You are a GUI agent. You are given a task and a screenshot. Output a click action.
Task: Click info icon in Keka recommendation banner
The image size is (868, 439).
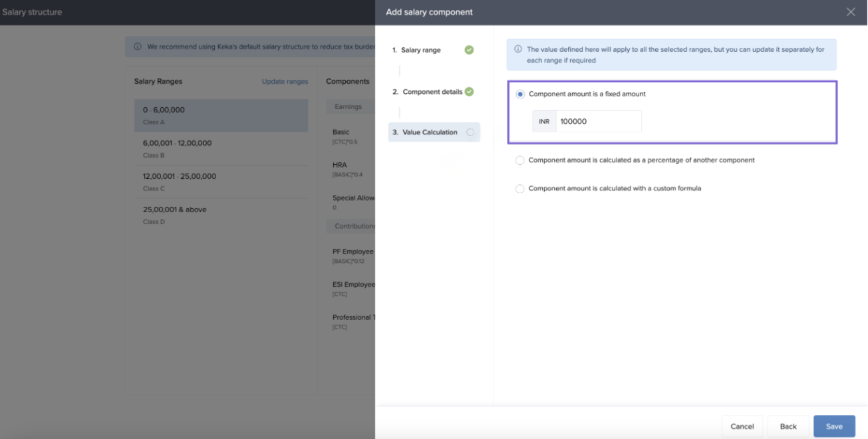(138, 47)
